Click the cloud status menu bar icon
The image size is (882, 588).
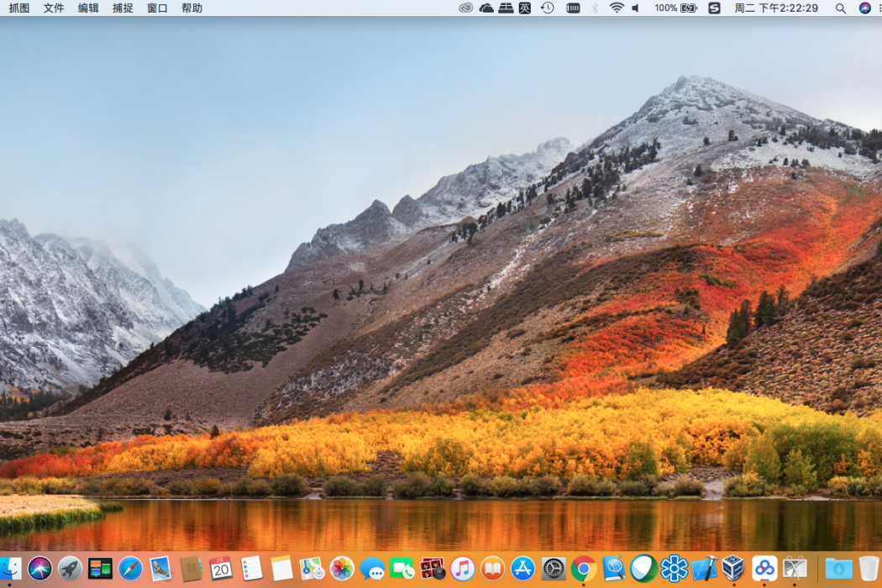click(x=486, y=8)
